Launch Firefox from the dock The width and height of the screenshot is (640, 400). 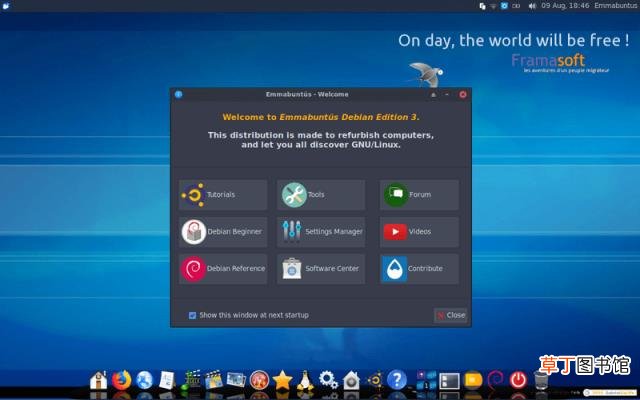coord(122,380)
